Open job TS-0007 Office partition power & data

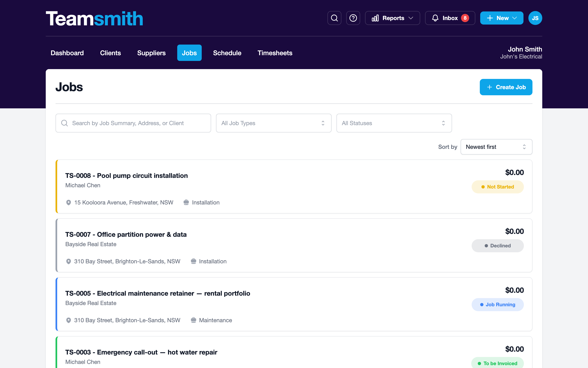pyautogui.click(x=126, y=235)
